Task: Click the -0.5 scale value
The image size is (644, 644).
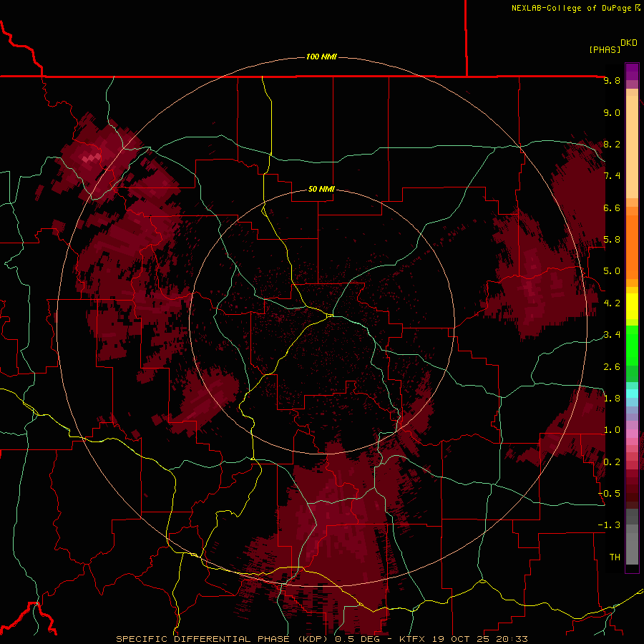Action: point(609,494)
